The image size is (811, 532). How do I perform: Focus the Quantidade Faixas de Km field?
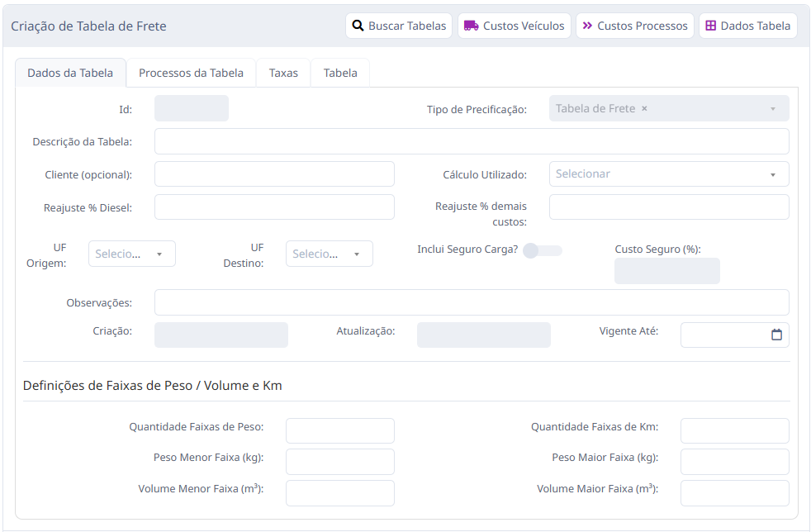(734, 430)
